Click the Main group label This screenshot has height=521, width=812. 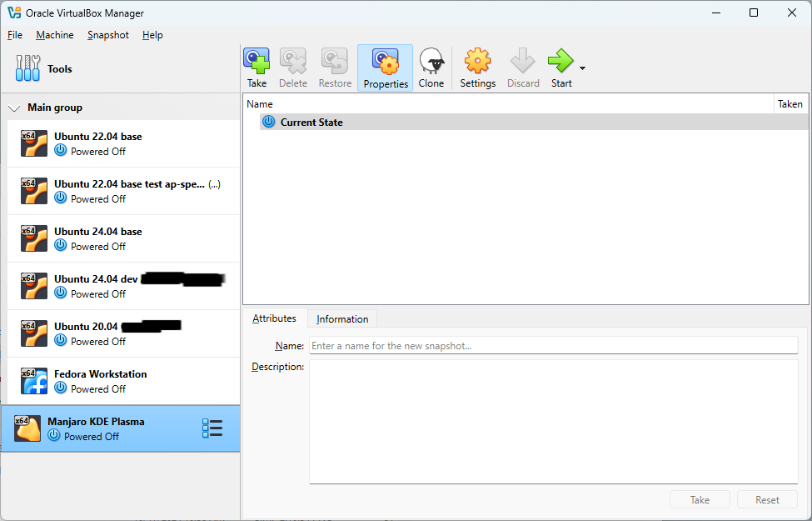click(55, 108)
